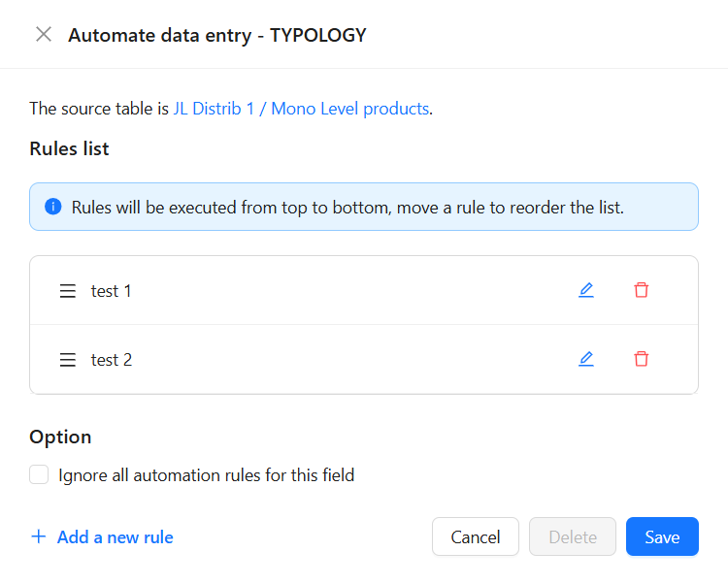Open the JL Distrib 1 / Mono Level products link
The image size is (728, 584).
(301, 109)
